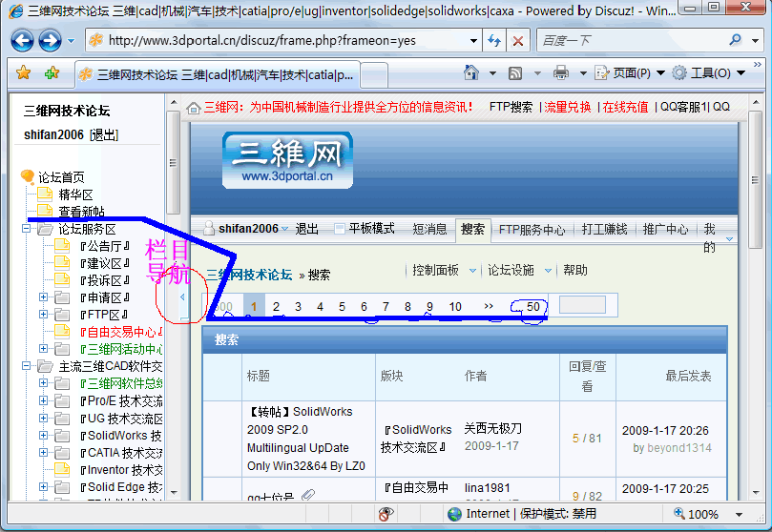772x532 pixels.
Task: Collapse the 论坛服务区 tree node
Action: [x=26, y=228]
